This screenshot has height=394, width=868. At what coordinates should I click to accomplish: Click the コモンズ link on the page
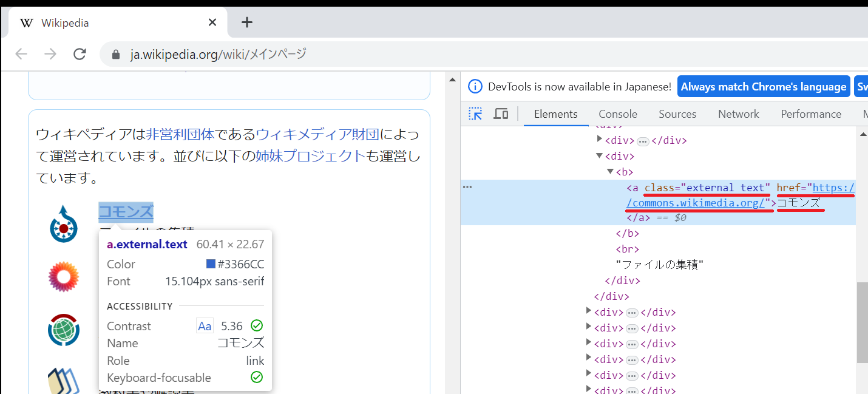pos(126,212)
